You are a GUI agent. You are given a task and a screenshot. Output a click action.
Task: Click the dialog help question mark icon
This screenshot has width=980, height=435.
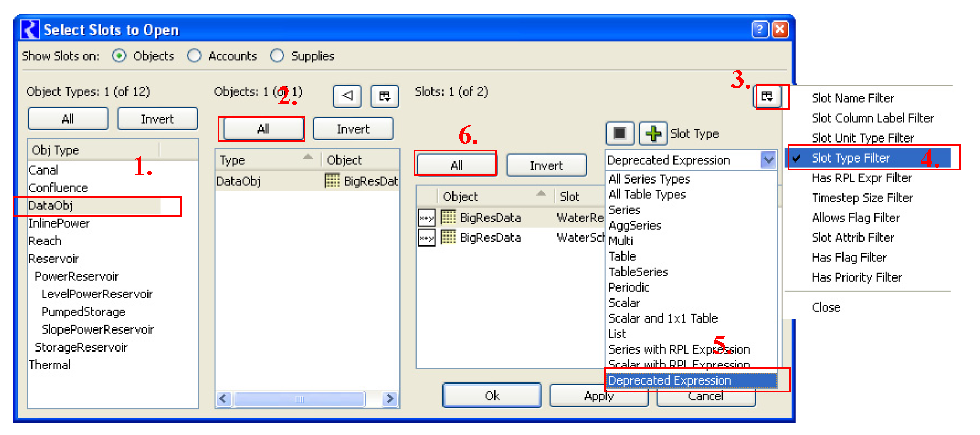(x=760, y=29)
